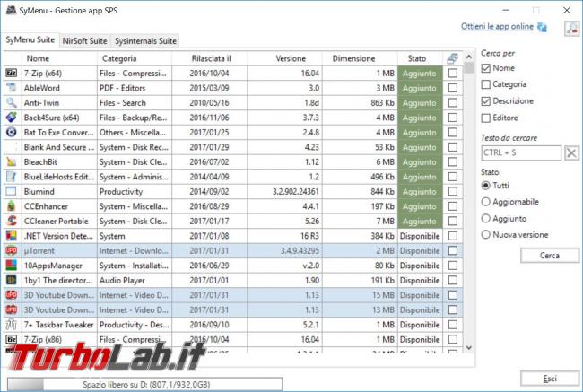Tick the checkbox for CCleaner Portable row
Image resolution: width=583 pixels, height=392 pixels.
(452, 221)
